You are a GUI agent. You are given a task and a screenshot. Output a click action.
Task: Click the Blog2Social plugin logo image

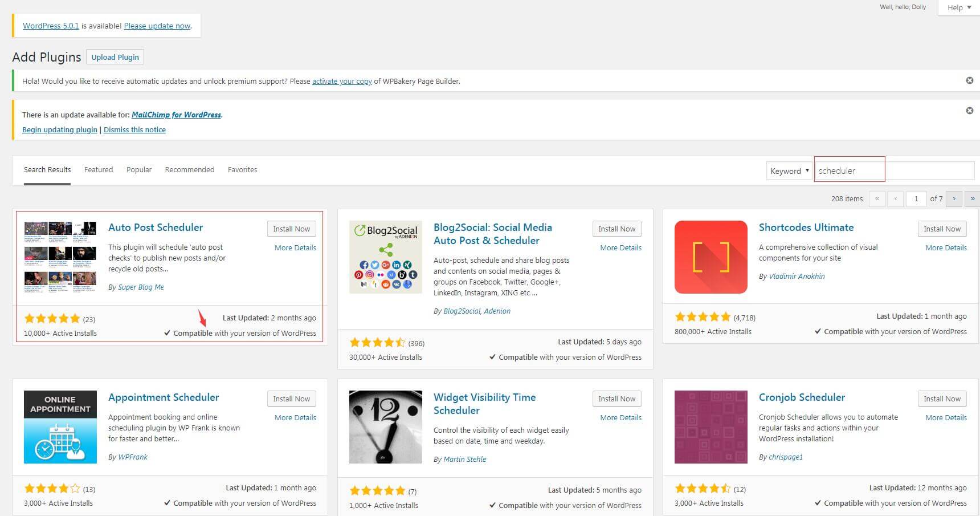(386, 257)
